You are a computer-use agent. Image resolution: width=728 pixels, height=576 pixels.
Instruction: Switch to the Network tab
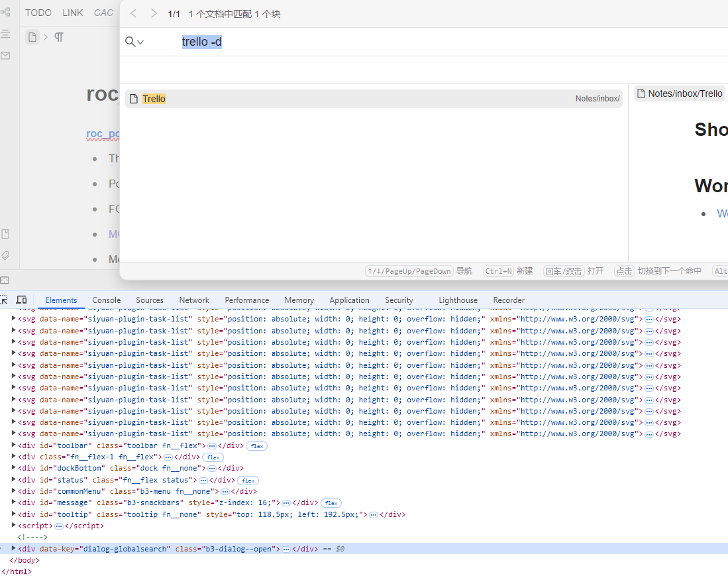(x=194, y=300)
